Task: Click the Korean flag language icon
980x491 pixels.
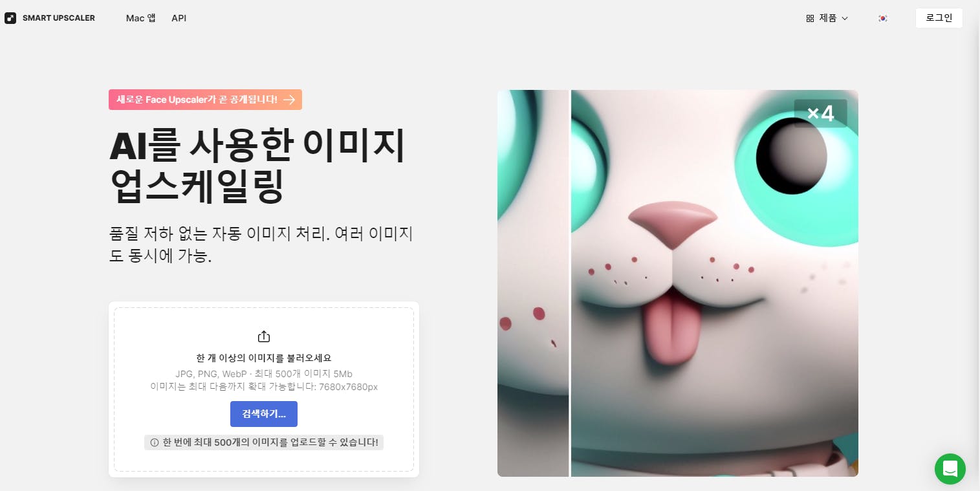Action: tap(882, 18)
